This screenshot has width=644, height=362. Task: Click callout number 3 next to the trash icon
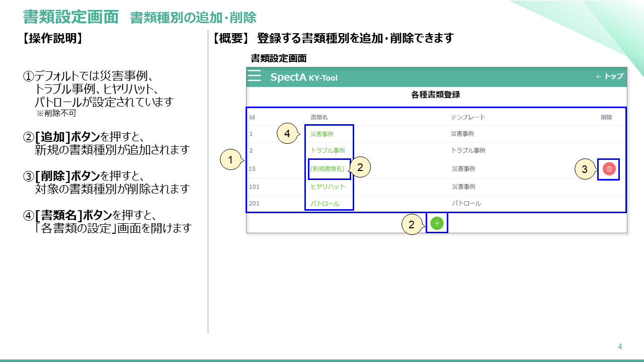tap(585, 168)
